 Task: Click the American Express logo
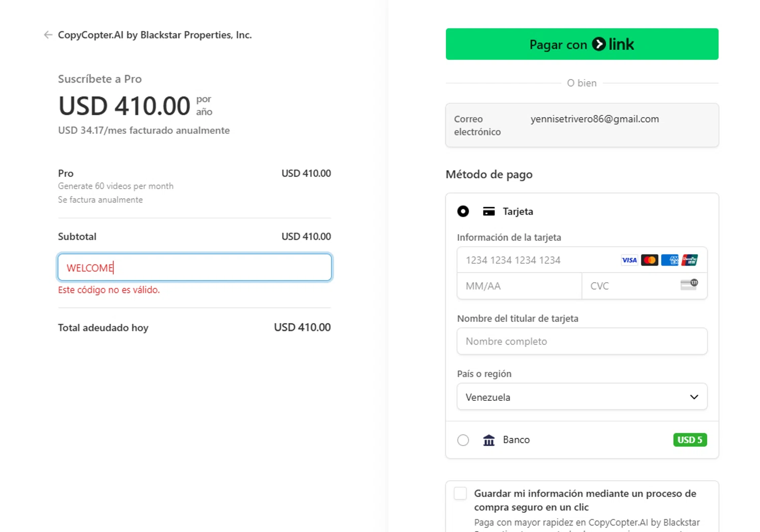670,260
